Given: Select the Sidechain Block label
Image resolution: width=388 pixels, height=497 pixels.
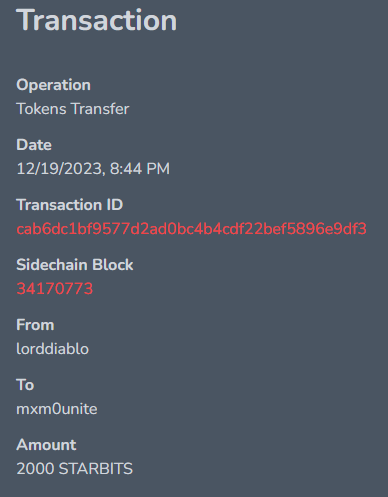Looking at the screenshot, I should (x=75, y=265).
